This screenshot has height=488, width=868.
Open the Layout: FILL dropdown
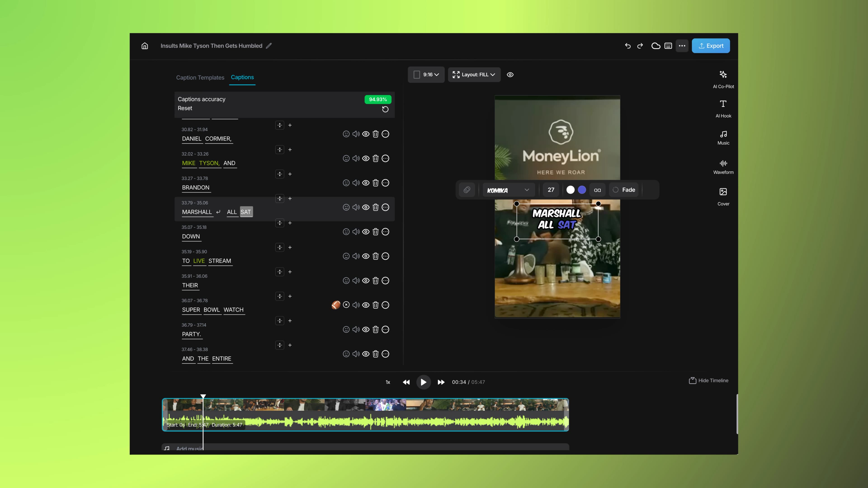[474, 74]
